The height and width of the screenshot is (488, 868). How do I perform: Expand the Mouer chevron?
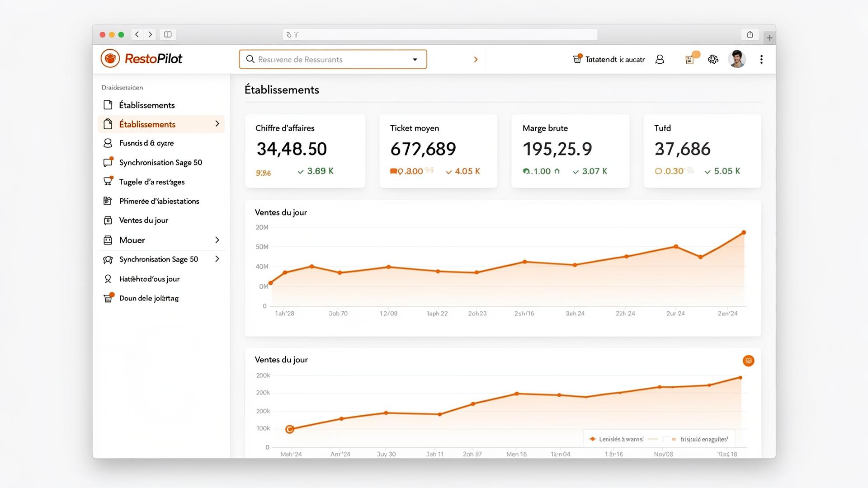(x=217, y=240)
